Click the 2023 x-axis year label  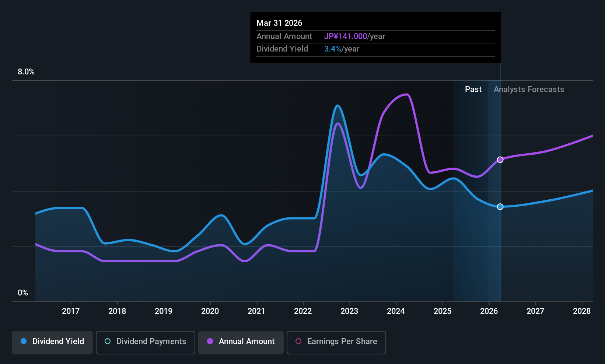(349, 311)
